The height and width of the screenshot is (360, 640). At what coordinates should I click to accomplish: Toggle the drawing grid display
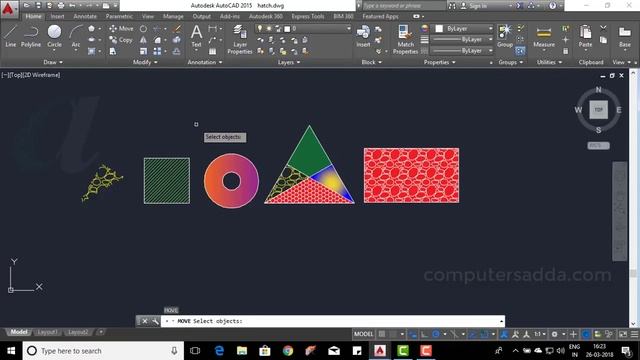pyautogui.click(x=382, y=334)
